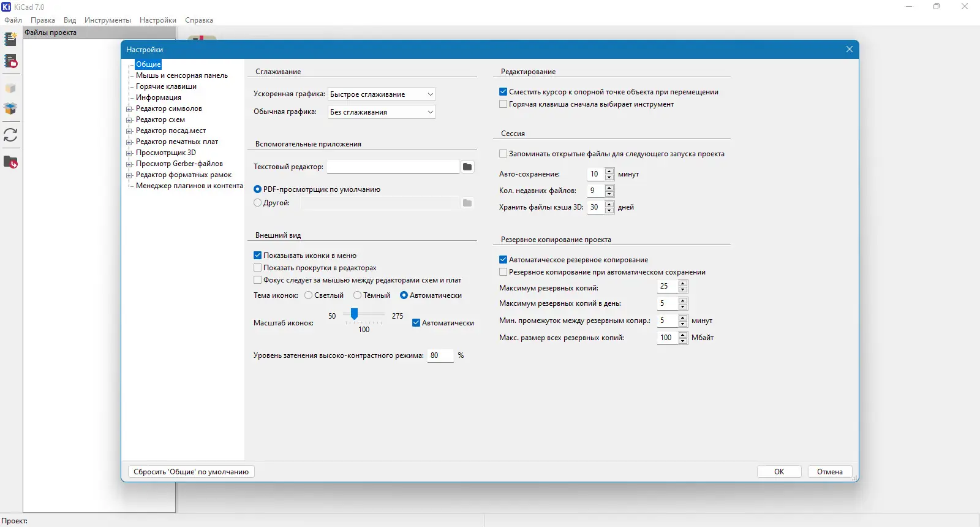Click the OK button

(x=779, y=472)
